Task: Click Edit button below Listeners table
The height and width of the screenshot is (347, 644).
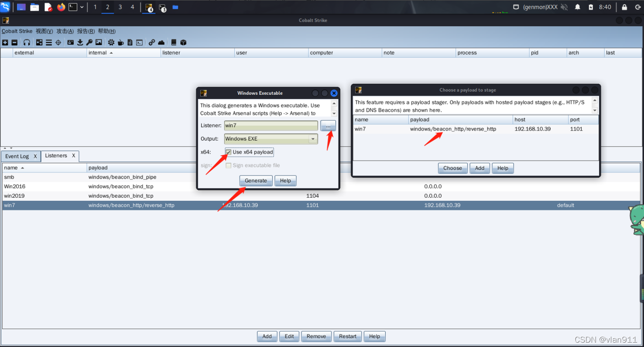Action: click(289, 337)
